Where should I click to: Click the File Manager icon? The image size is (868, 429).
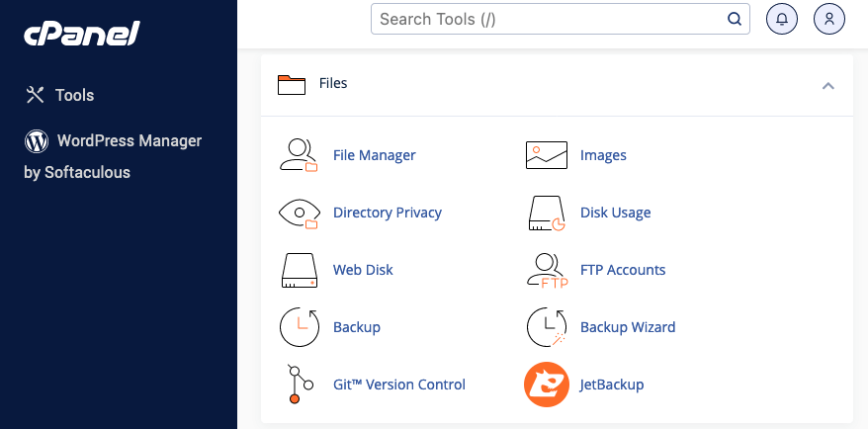299,155
